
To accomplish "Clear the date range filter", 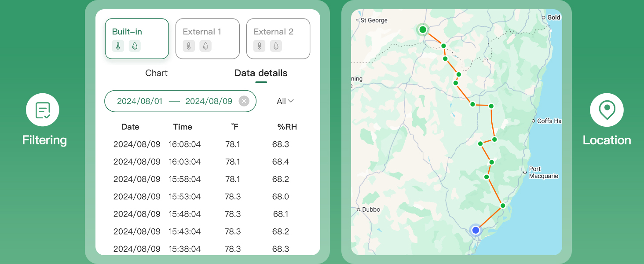I will coord(244,101).
